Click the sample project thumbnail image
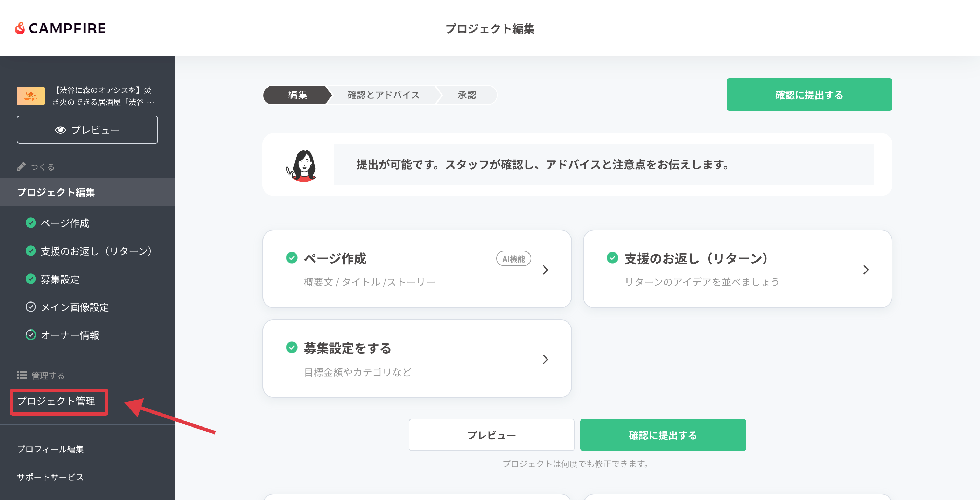 tap(31, 96)
